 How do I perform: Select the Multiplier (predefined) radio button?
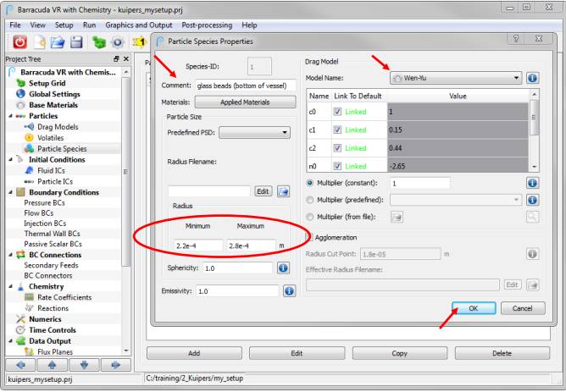309,200
